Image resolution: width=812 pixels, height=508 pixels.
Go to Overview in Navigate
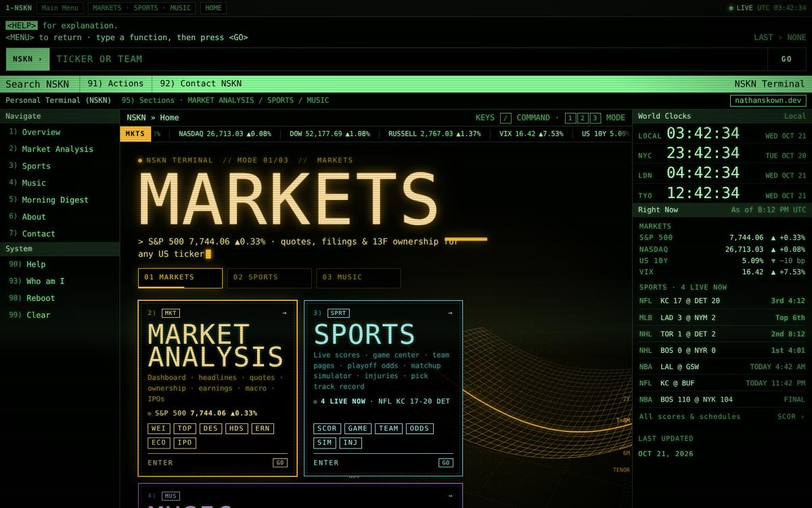60,132
